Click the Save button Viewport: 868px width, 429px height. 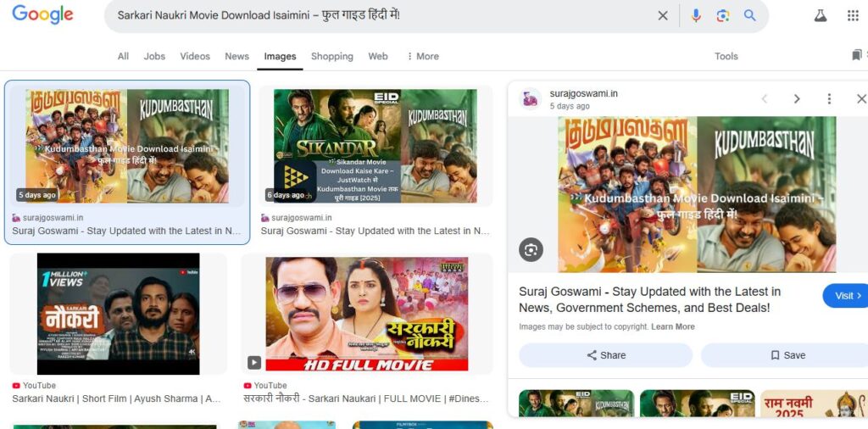pyautogui.click(x=787, y=355)
